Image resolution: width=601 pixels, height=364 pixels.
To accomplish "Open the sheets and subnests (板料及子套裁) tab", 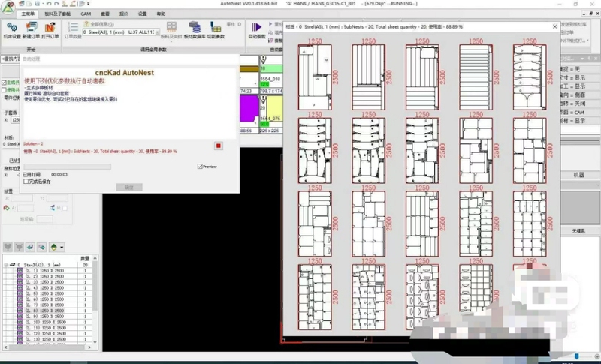I will pos(58,14).
